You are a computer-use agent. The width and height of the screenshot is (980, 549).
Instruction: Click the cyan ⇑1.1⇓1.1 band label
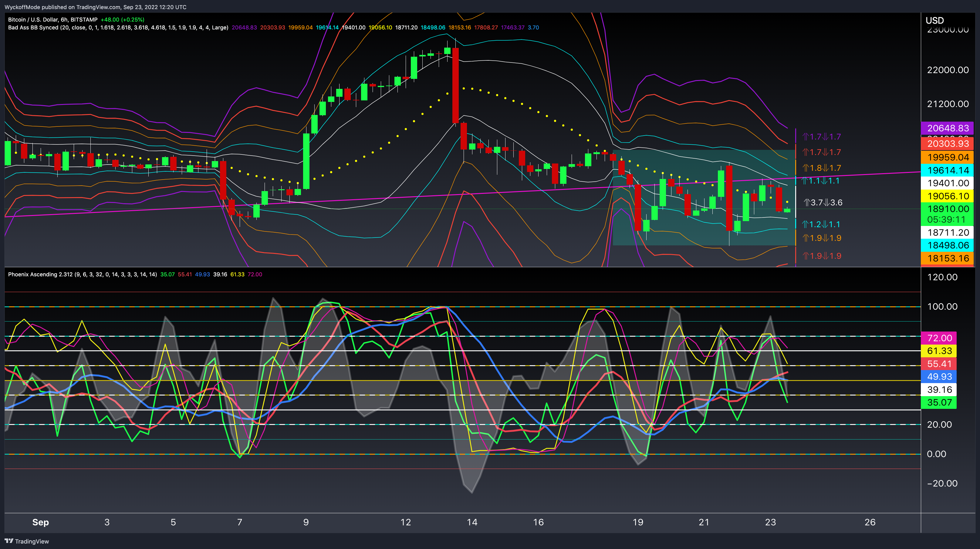821,180
